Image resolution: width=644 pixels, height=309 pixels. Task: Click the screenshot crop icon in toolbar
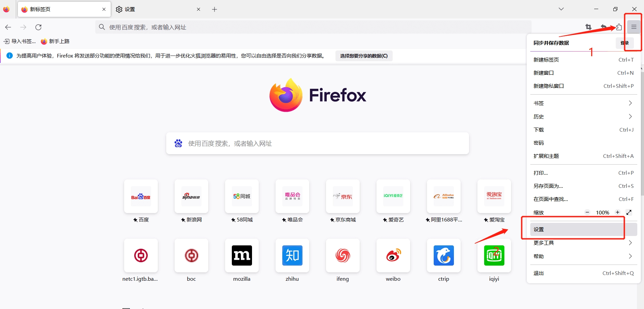tap(588, 27)
